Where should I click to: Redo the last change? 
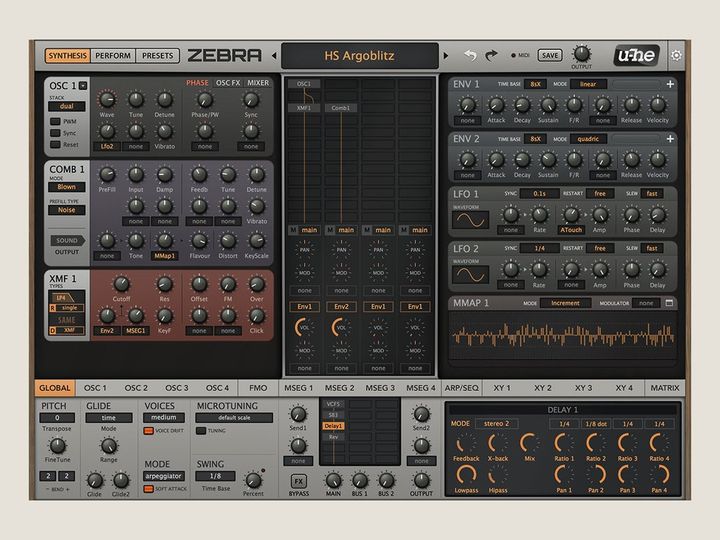point(491,56)
